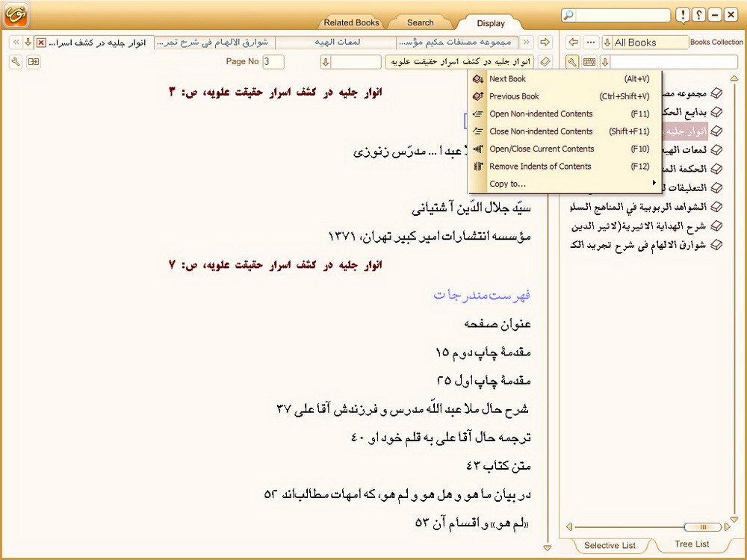Click the horizontal scrollbar thumb under the book list
The height and width of the screenshot is (560, 747).
[702, 527]
